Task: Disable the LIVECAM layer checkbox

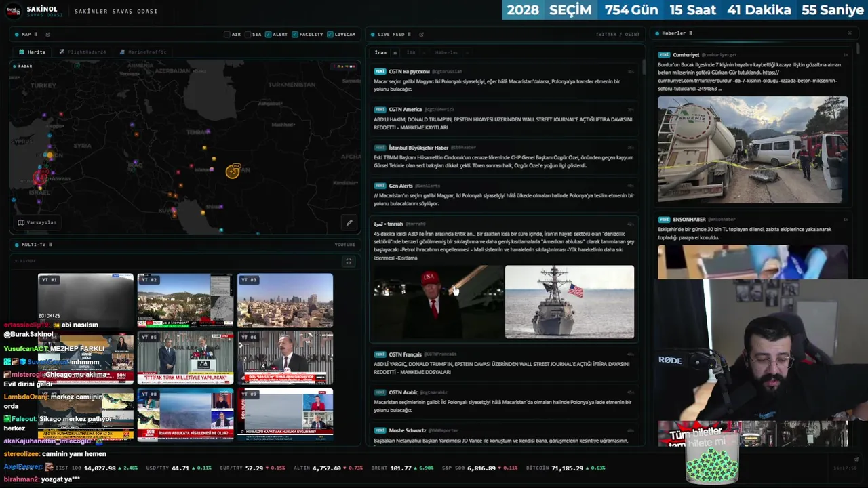Action: (x=330, y=34)
